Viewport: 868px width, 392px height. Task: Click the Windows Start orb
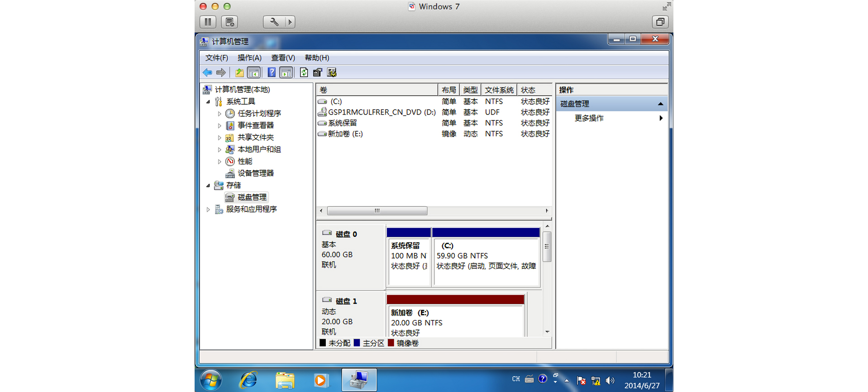pos(211,380)
